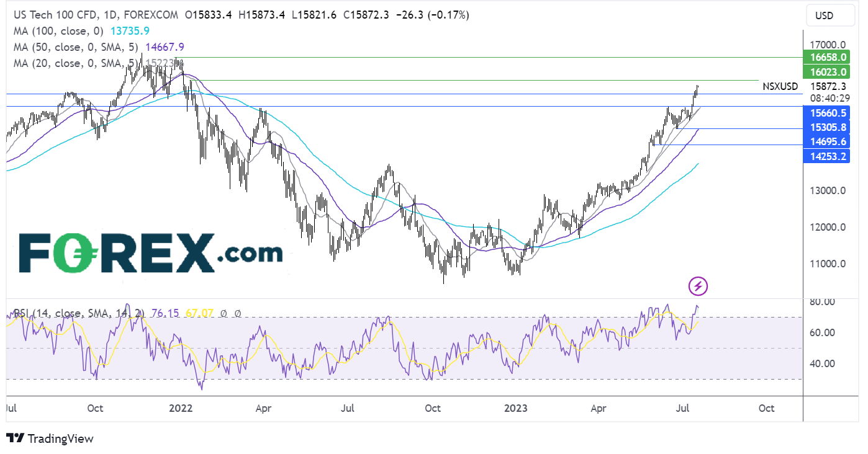Click the FOREXCOM exchange label in title
This screenshot has width=868, height=454.
[x=150, y=14]
